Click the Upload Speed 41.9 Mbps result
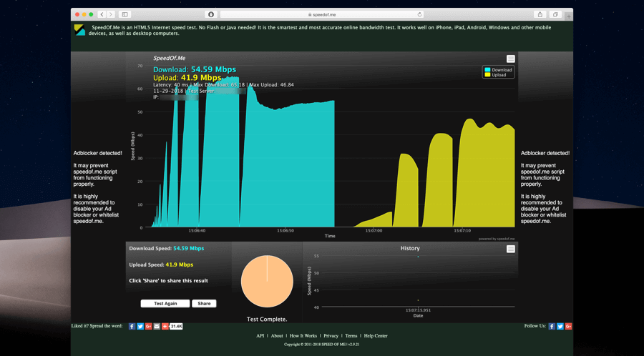Screen dimensions: 644x356 [x=161, y=265]
